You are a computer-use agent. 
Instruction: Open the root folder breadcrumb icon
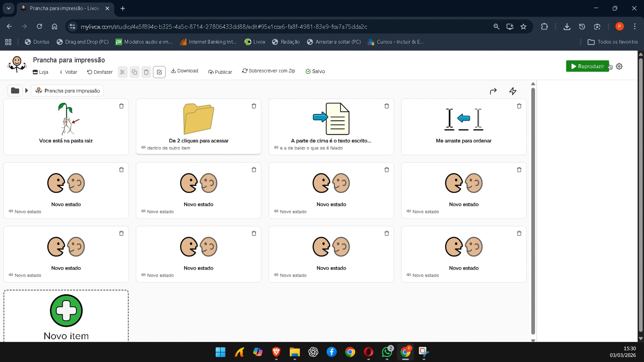(x=15, y=91)
